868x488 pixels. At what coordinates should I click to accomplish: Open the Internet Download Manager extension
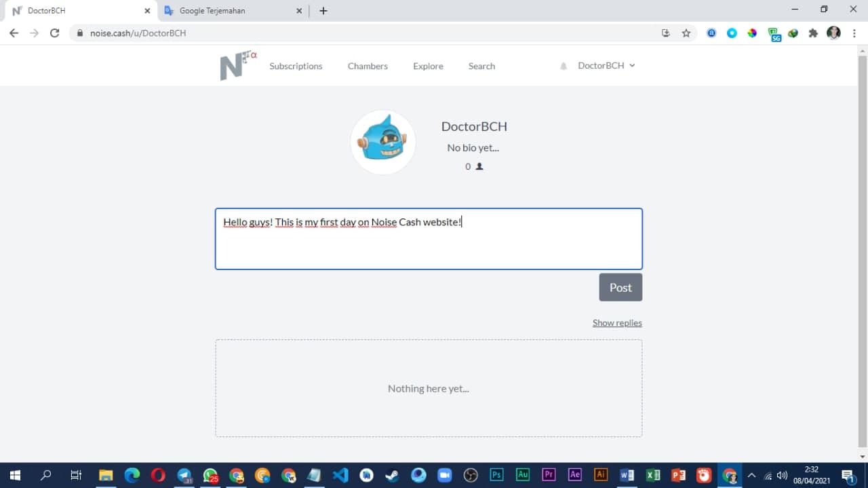tap(793, 33)
